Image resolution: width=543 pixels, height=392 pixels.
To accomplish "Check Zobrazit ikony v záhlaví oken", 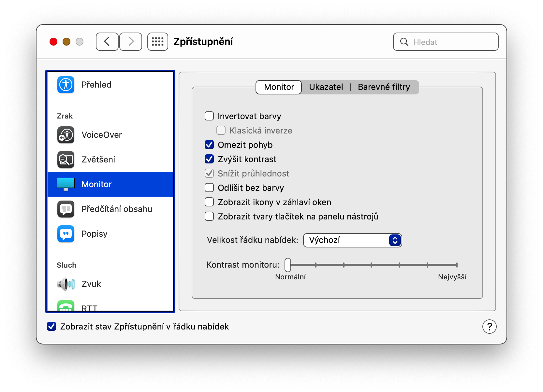I will point(209,202).
